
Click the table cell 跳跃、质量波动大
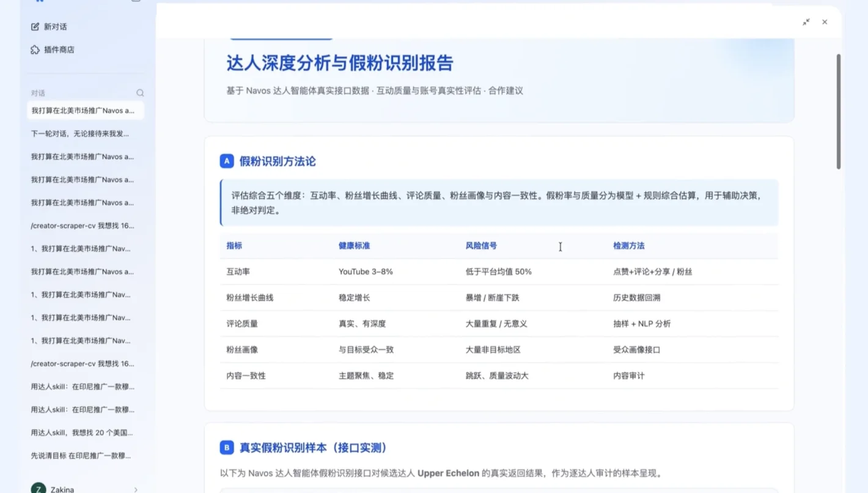(x=497, y=376)
